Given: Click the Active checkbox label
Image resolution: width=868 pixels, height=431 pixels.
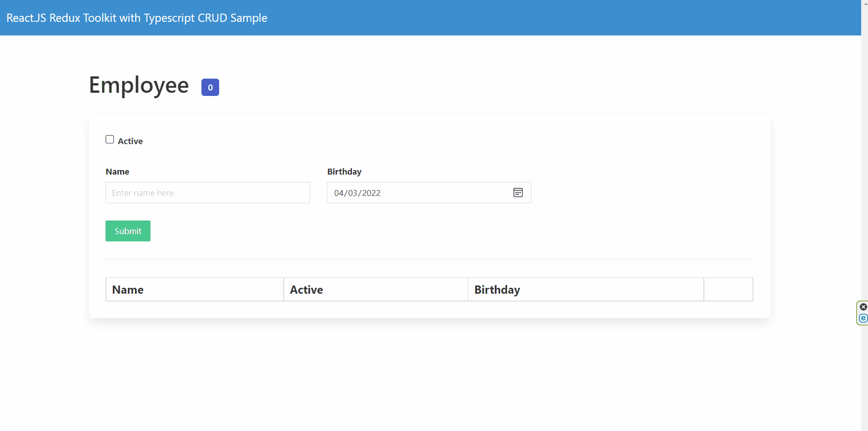Looking at the screenshot, I should point(130,141).
